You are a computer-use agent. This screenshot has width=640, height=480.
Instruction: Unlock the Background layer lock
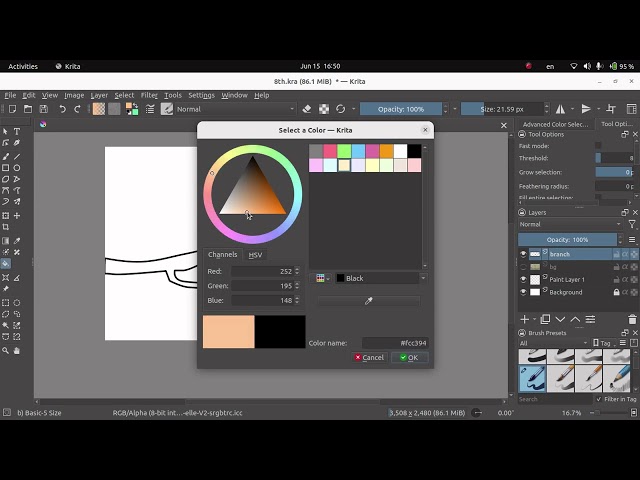click(616, 292)
